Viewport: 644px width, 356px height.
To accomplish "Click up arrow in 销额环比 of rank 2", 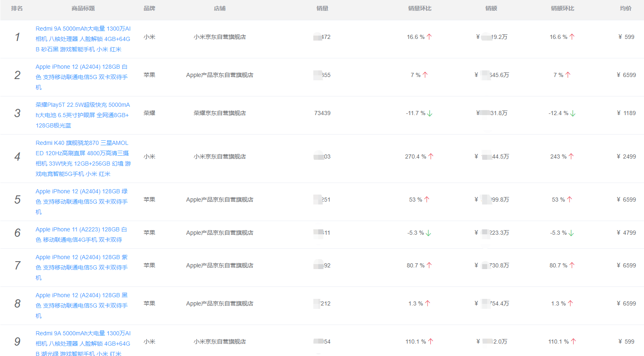I will click(x=568, y=75).
